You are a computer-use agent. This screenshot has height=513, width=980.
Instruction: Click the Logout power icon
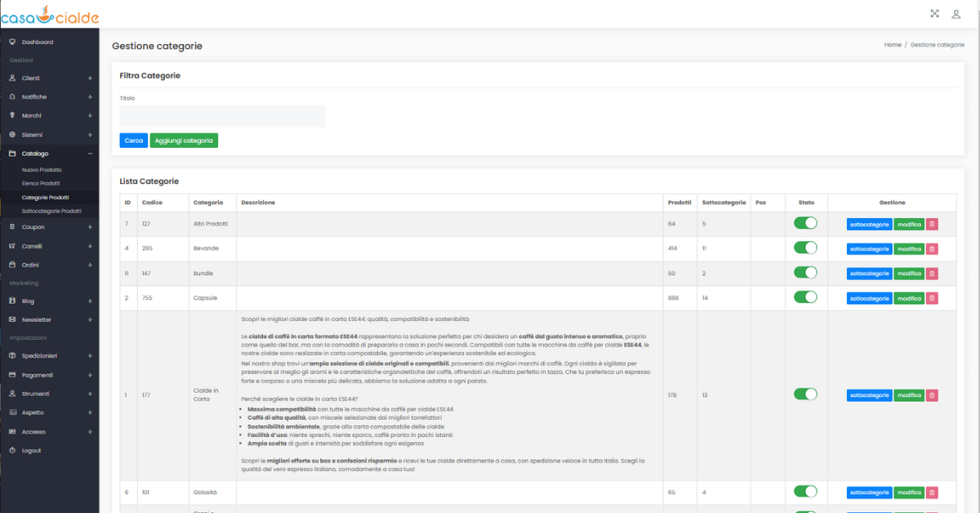click(x=12, y=451)
